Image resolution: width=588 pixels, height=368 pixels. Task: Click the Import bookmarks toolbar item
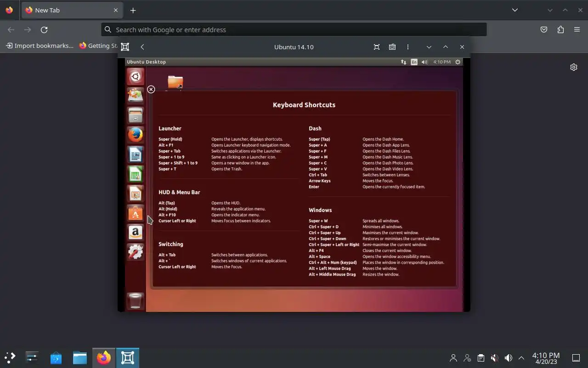[x=40, y=46]
